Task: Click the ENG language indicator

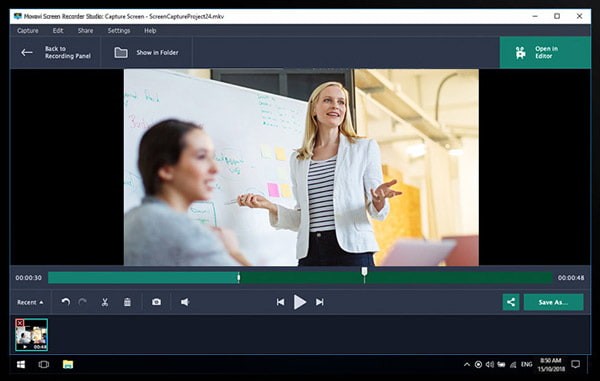Action: point(527,365)
